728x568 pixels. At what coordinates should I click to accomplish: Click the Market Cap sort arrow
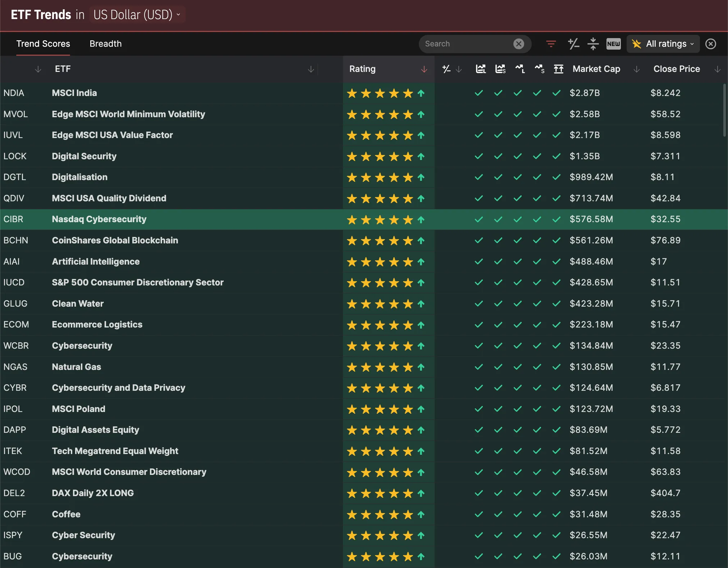(637, 69)
